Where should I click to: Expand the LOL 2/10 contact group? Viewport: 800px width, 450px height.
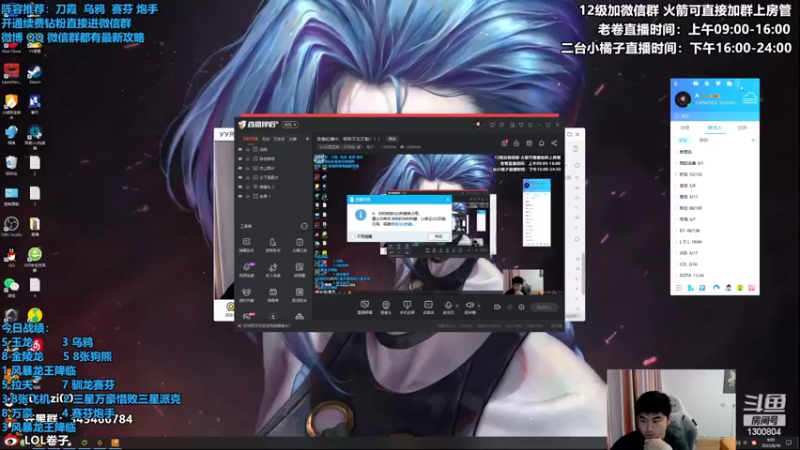[x=714, y=264]
